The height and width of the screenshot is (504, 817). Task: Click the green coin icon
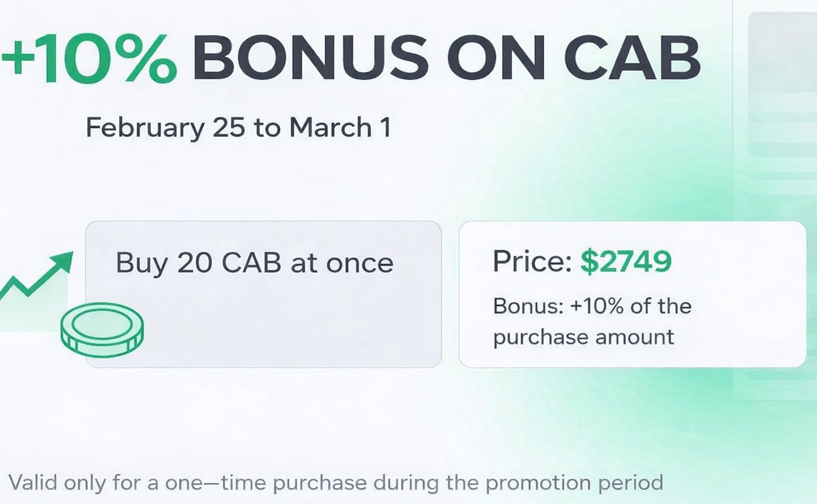(102, 329)
